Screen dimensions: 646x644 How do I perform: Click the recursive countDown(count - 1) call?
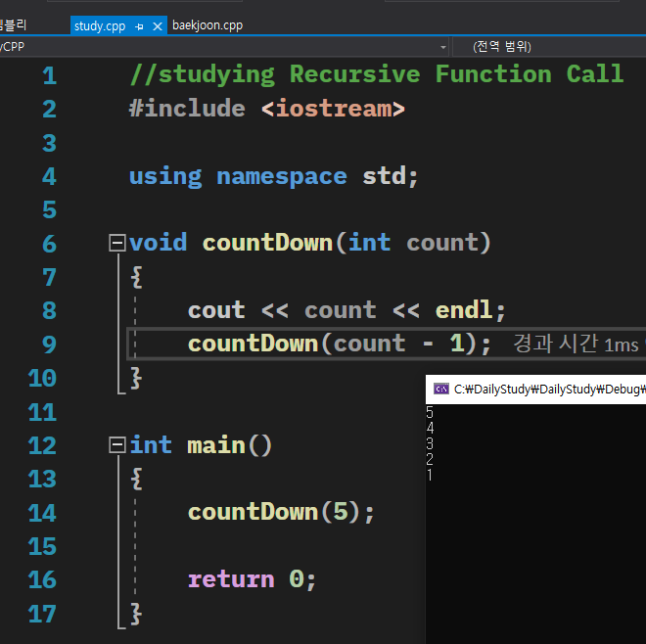point(340,344)
